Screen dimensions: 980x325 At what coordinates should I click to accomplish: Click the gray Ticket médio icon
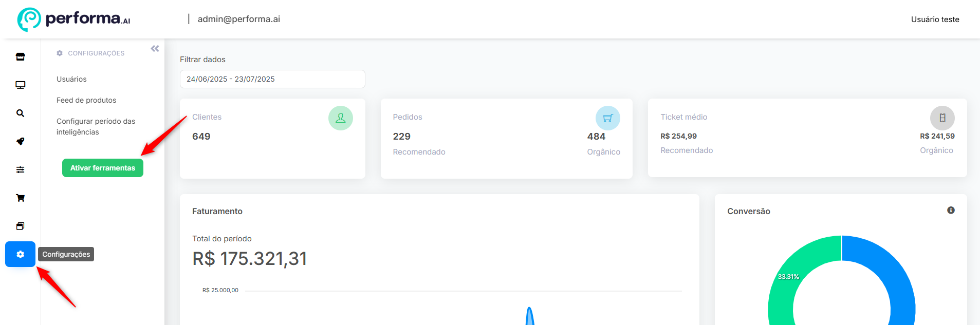tap(942, 118)
